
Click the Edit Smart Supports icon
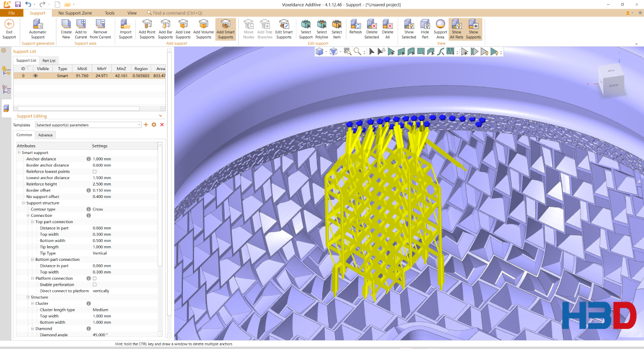click(x=283, y=28)
